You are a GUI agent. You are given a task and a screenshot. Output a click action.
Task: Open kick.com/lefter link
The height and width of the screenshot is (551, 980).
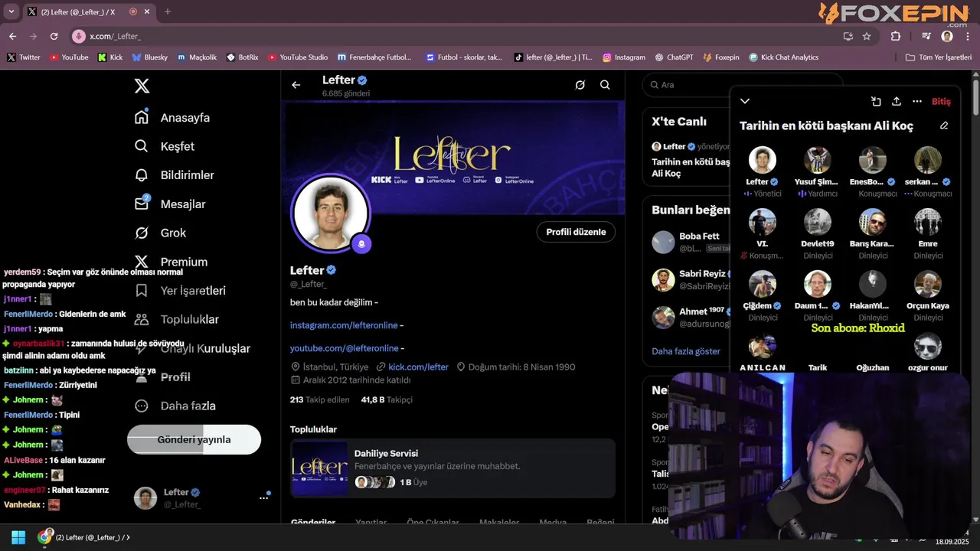(x=418, y=367)
